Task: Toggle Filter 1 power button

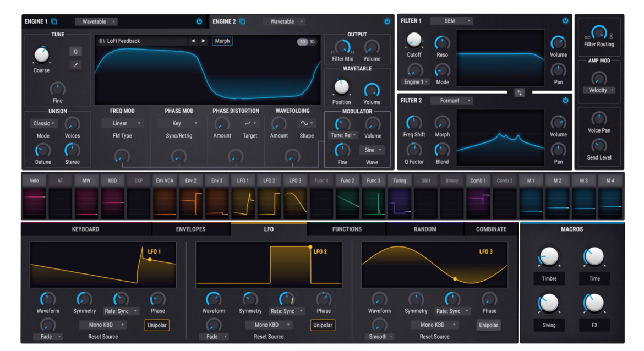Action: (565, 20)
